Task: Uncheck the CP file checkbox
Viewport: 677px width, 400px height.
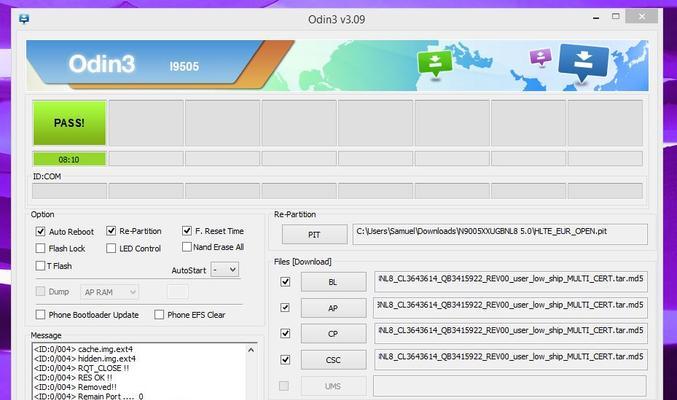Action: point(285,333)
